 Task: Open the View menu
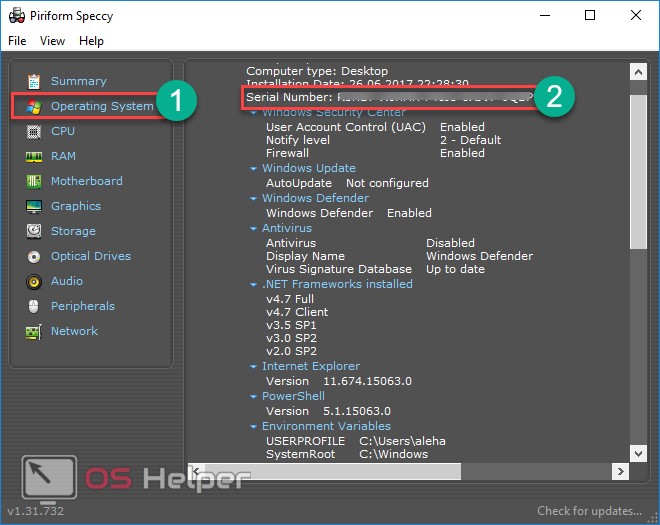point(52,41)
